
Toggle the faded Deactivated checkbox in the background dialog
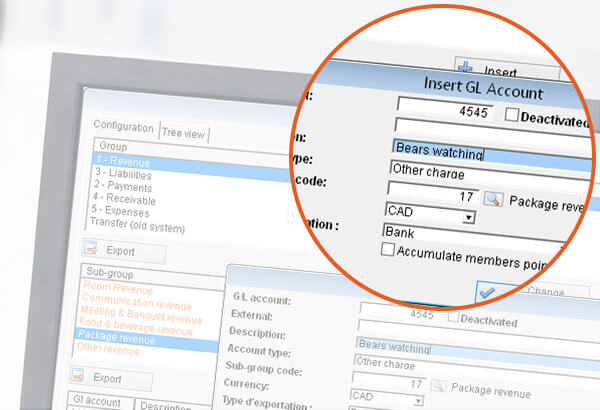453,317
